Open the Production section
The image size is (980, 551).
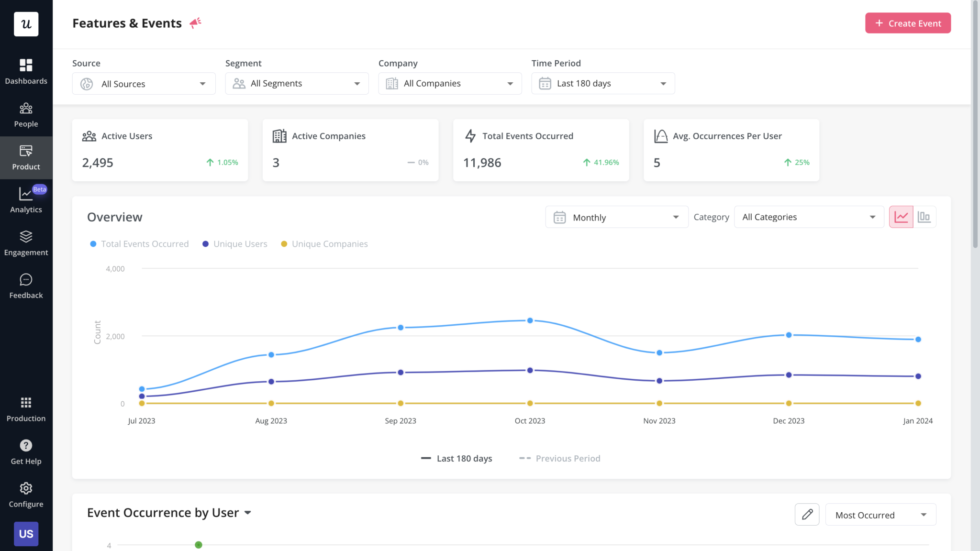[26, 409]
